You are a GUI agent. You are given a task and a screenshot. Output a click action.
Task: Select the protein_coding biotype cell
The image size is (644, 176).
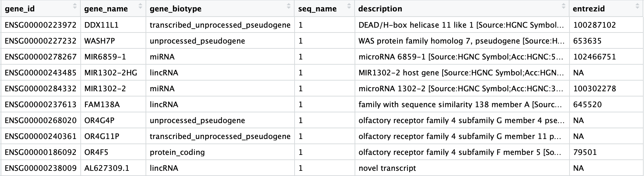coord(177,152)
